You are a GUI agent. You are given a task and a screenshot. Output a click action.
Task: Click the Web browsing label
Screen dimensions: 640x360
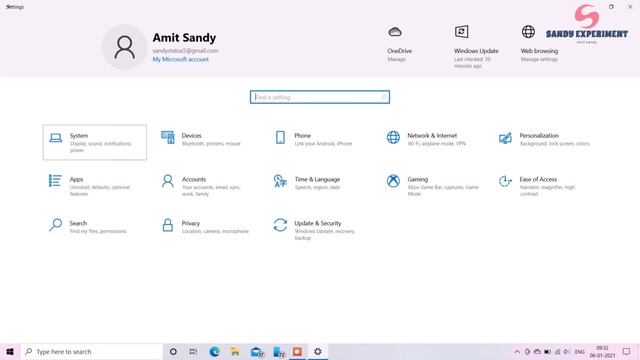[539, 51]
